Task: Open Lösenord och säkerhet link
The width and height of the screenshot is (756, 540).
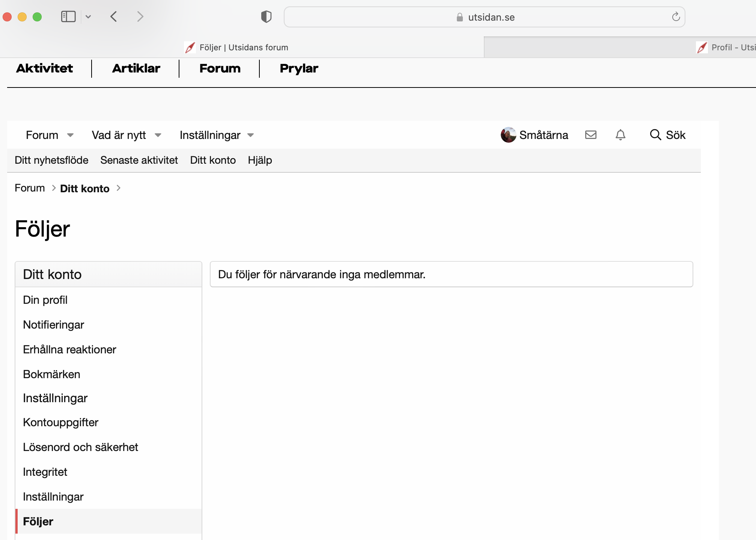Action: point(80,447)
